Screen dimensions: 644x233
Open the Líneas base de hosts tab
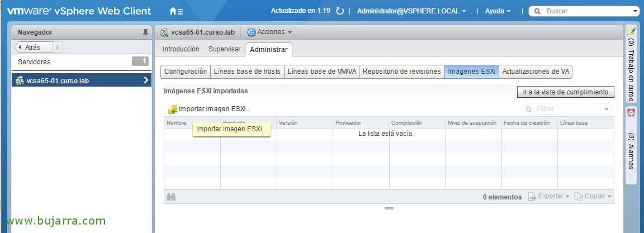pos(247,72)
